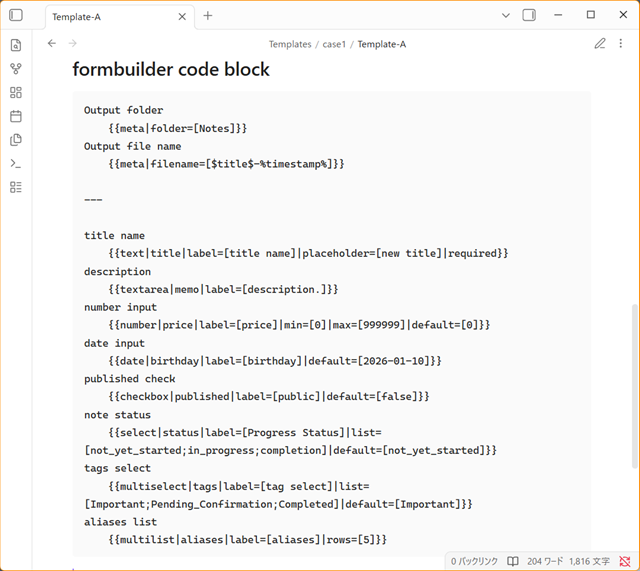Open the tab list dropdown chevron
640x571 pixels.
[x=506, y=16]
